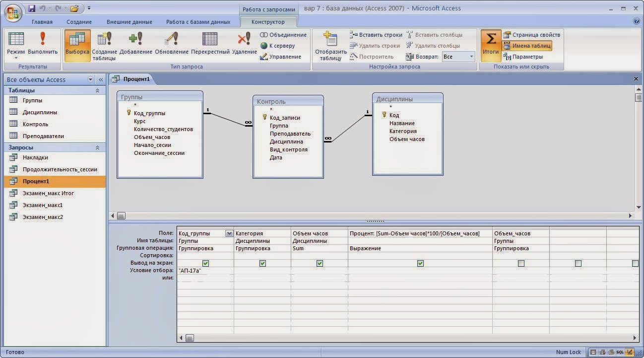Pick the Перекрестный query type

210,44
